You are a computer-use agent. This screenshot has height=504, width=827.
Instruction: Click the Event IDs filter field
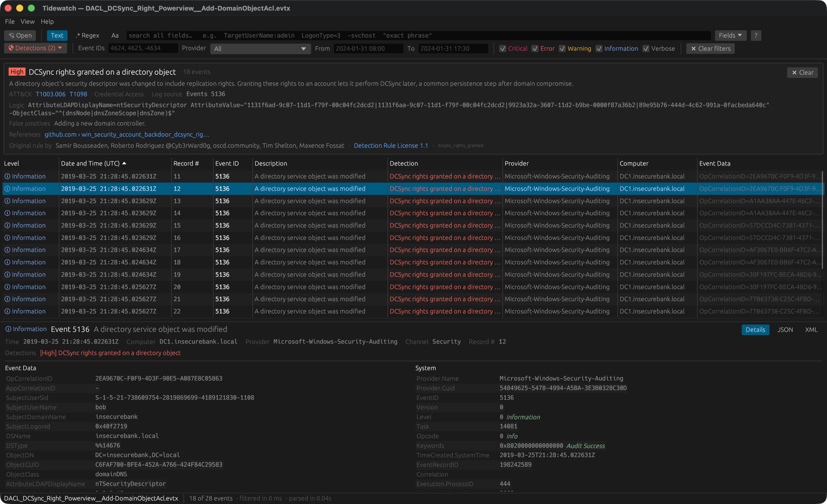click(143, 49)
